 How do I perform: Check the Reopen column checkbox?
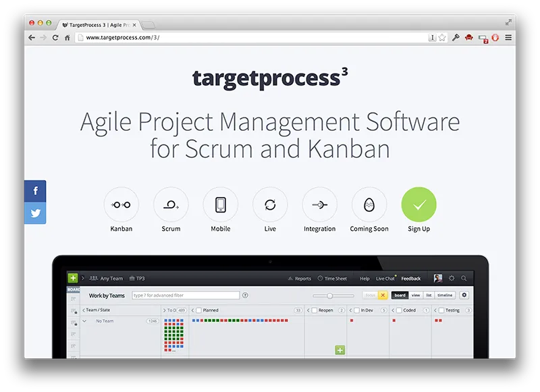point(315,310)
